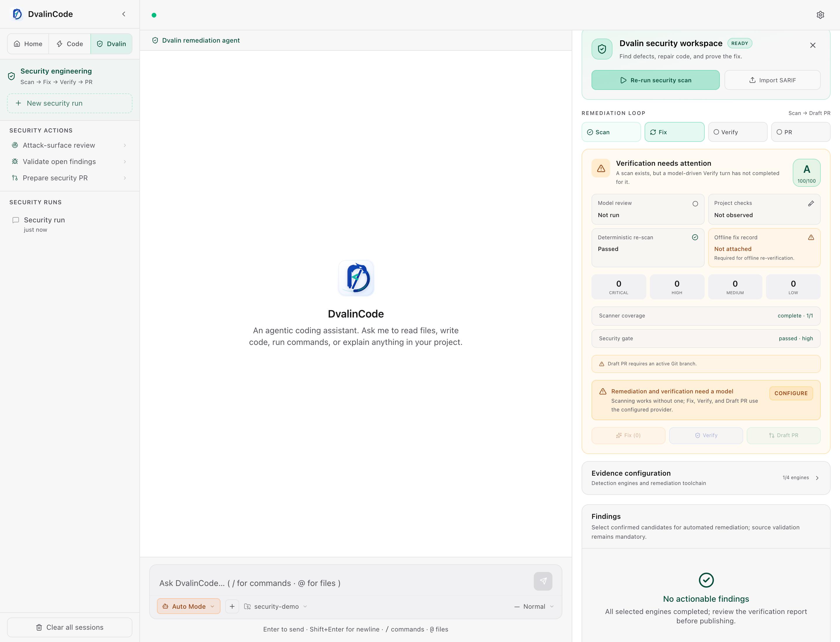840x642 pixels.
Task: Select the Scan step in remediation loop
Action: (x=611, y=132)
